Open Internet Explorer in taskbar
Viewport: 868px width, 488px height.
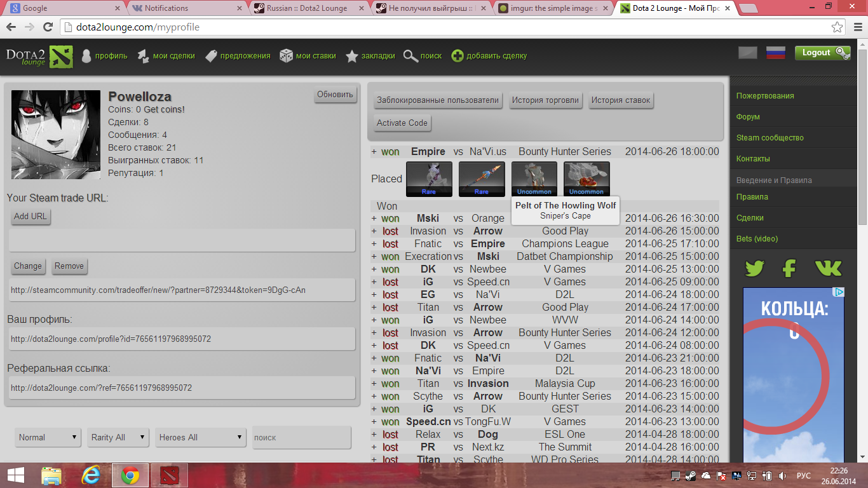(x=92, y=475)
